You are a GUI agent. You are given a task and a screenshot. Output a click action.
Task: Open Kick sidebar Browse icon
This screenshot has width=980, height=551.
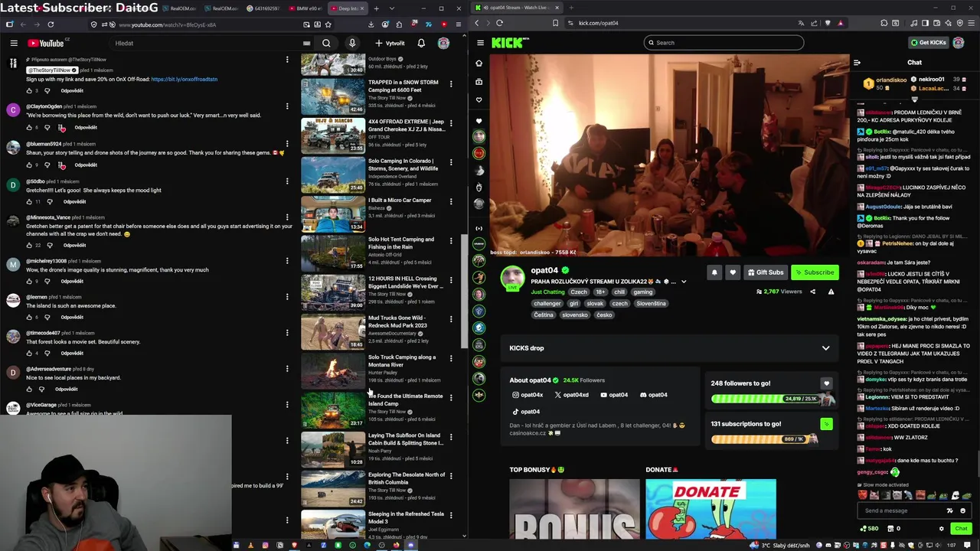[x=479, y=82]
